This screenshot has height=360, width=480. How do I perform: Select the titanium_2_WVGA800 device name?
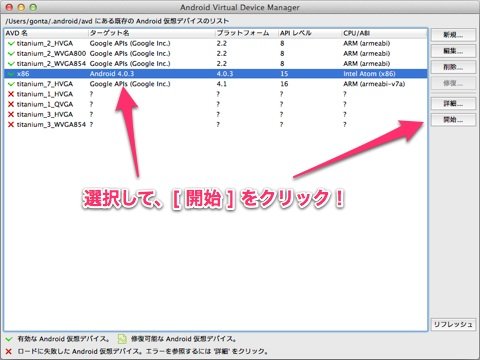tap(51, 54)
